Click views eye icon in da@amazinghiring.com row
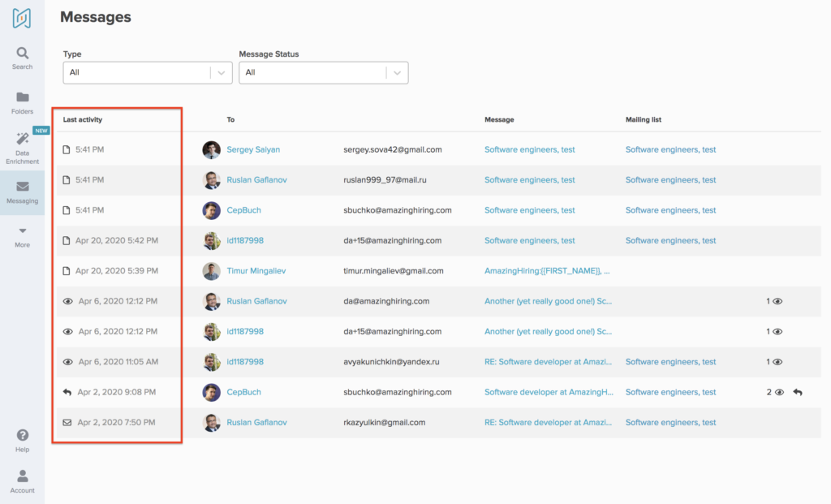Screen dimensions: 831x504 [x=777, y=302]
